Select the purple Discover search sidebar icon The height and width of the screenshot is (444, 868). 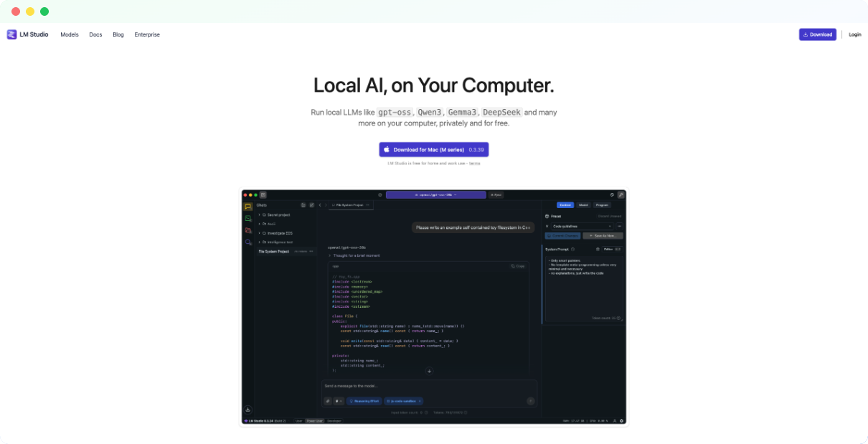(248, 242)
